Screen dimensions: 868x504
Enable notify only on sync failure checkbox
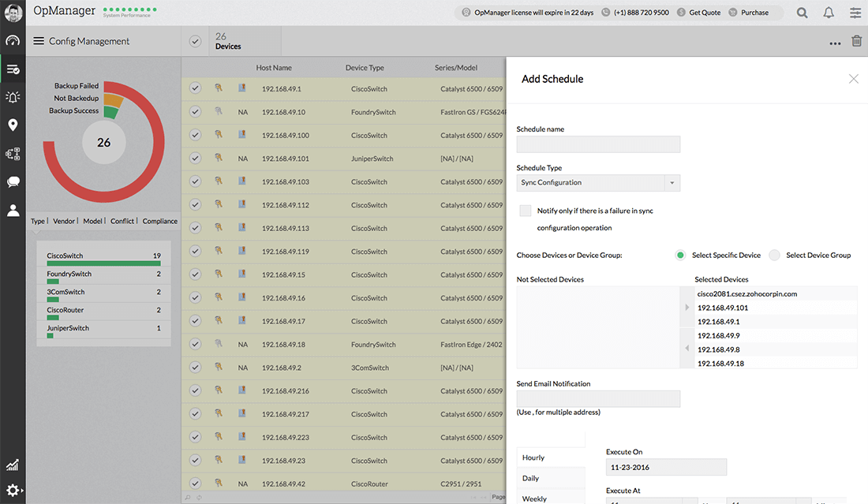(526, 211)
